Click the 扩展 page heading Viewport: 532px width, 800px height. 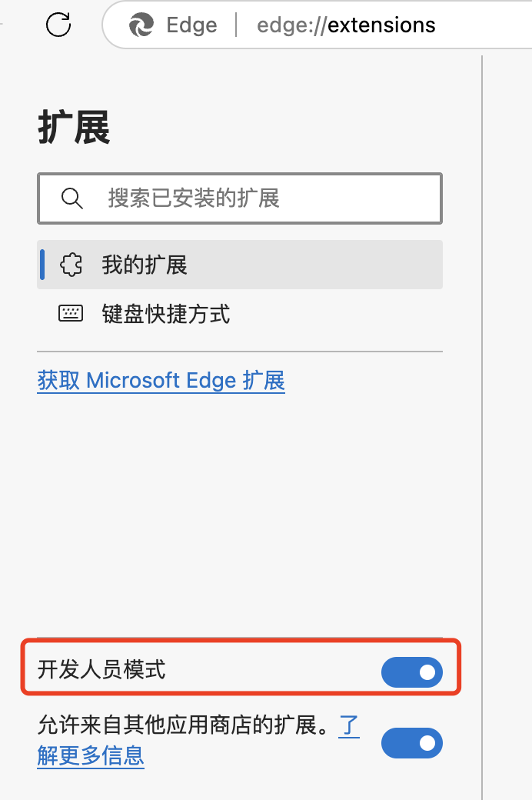pos(74,128)
